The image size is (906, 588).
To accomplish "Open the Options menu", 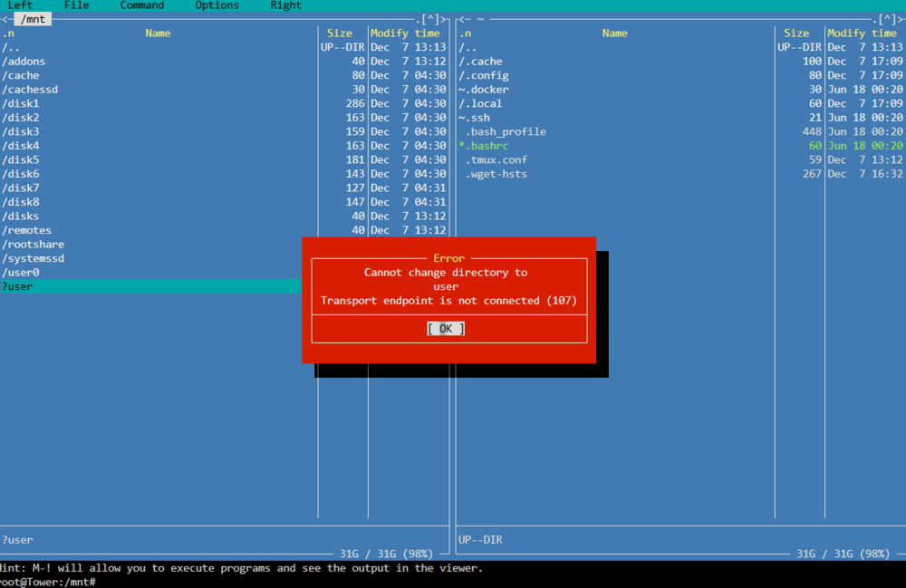I will pos(217,5).
